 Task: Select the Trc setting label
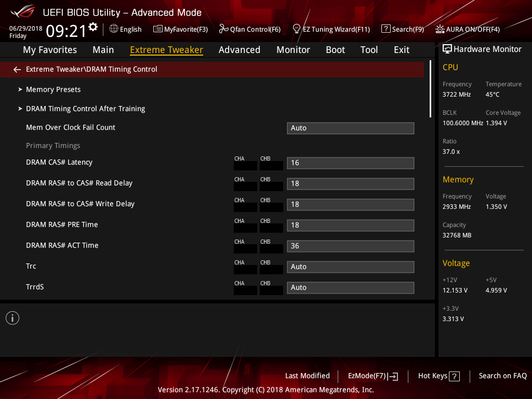(31, 267)
